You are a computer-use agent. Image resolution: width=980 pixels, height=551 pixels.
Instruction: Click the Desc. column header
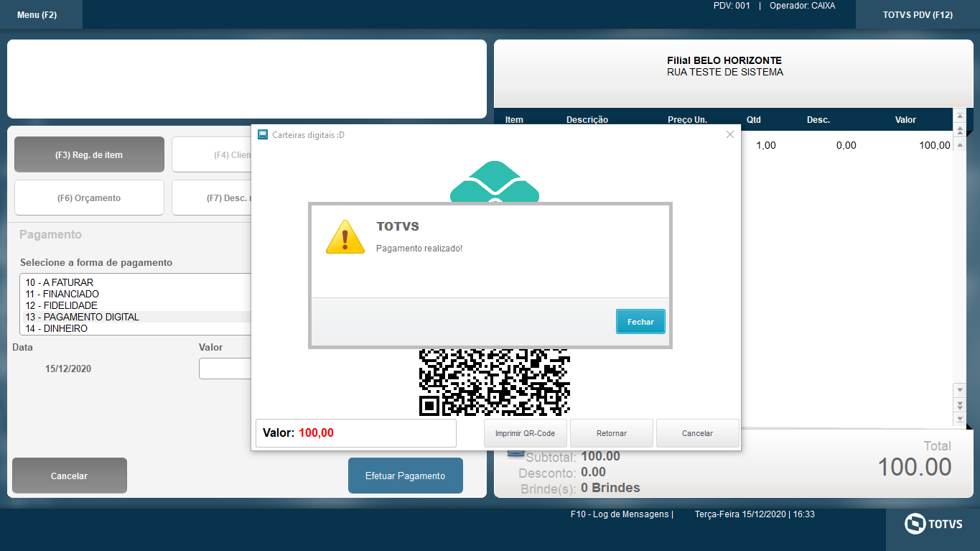[x=818, y=120]
